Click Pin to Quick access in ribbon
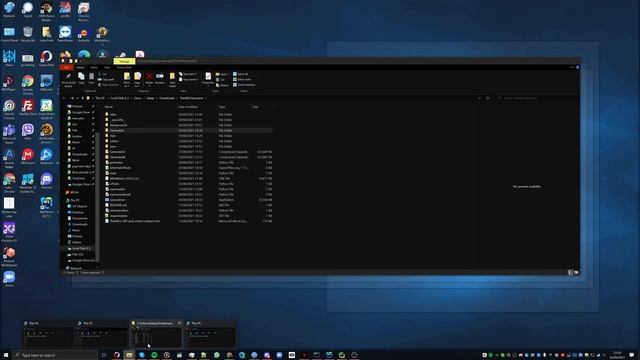The image size is (640, 360). tap(68, 80)
